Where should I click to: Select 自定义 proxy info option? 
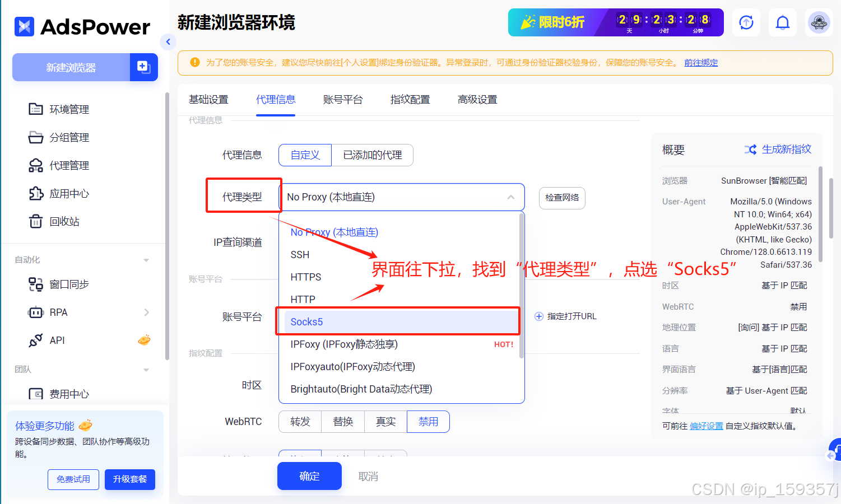point(305,155)
